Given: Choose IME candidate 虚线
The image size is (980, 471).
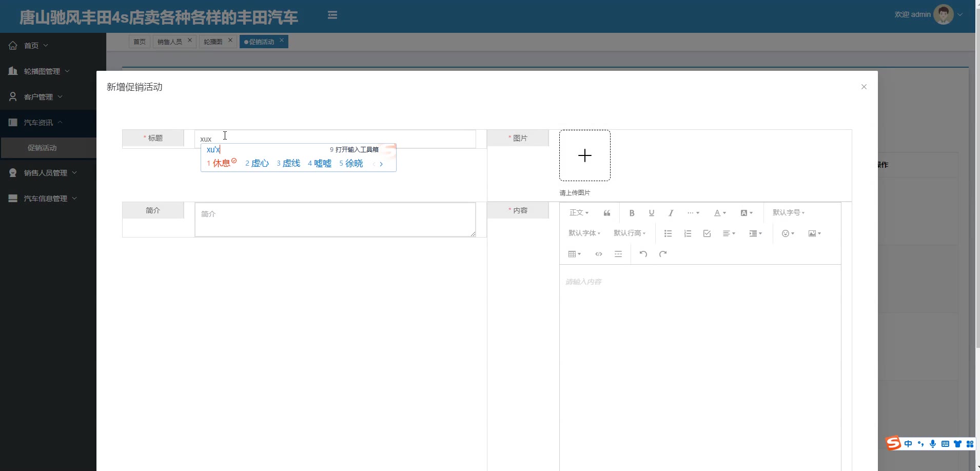Looking at the screenshot, I should tap(288, 163).
